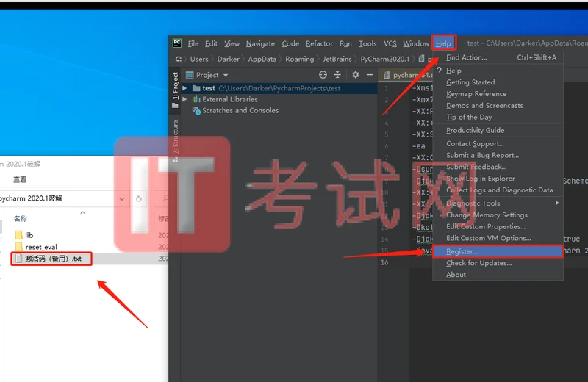Screen dimensions: 588x382
Task: Choose Edit Custom Properties...
Action: click(x=498, y=226)
